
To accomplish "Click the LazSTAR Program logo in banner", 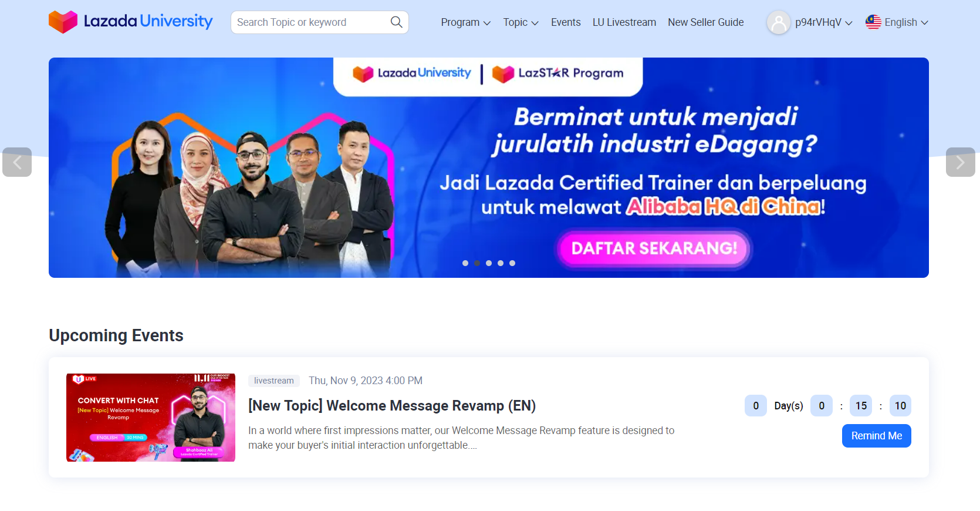I will 557,73.
